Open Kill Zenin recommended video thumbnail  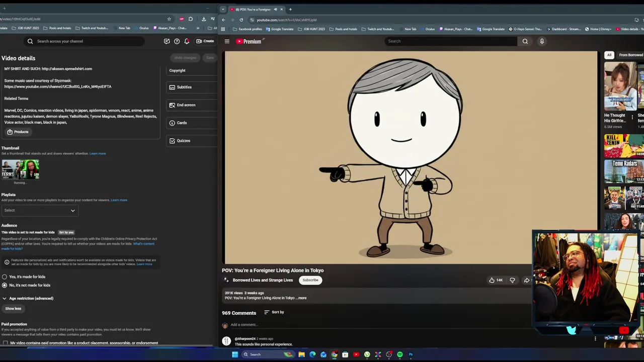tap(624, 146)
